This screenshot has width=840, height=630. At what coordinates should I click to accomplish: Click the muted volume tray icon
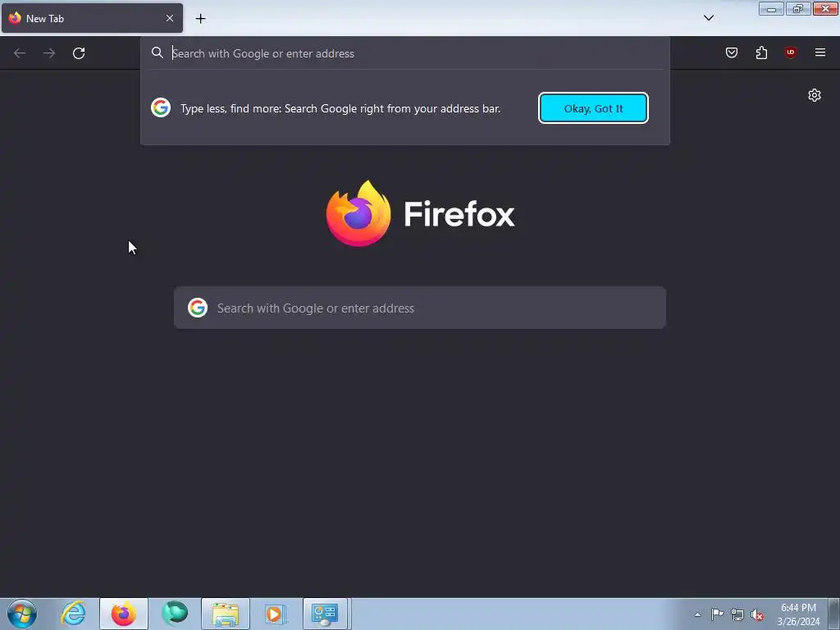757,615
